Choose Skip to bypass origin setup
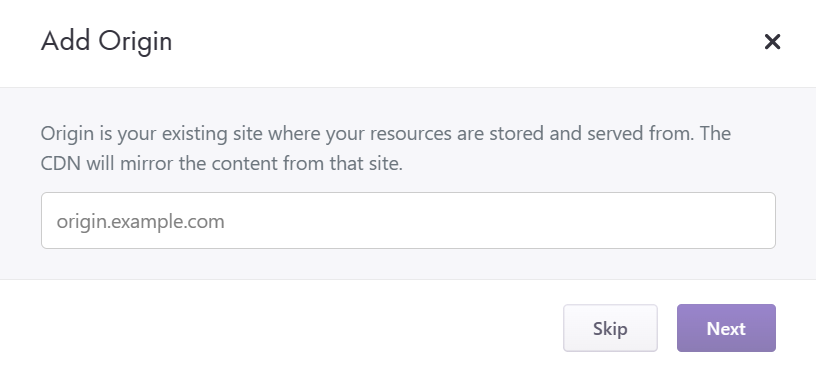816x369 pixels. 610,328
